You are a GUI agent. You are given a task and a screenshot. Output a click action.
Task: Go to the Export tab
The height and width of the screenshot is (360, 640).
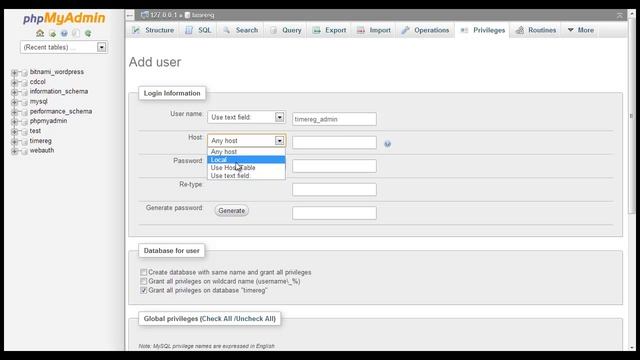pyautogui.click(x=329, y=30)
